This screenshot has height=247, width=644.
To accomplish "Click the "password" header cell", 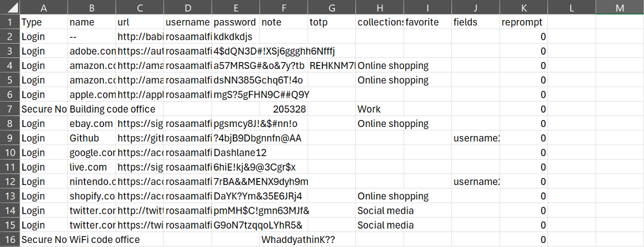I will pos(236,22).
